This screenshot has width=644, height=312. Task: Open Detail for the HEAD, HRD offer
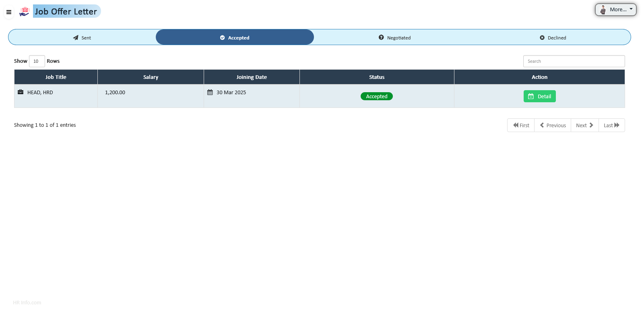click(539, 96)
